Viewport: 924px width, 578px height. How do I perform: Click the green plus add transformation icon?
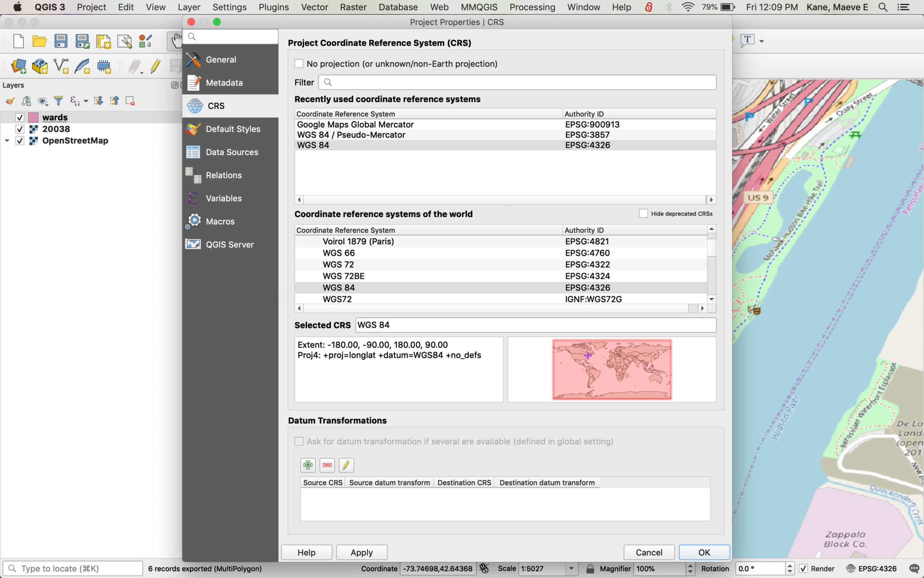308,465
